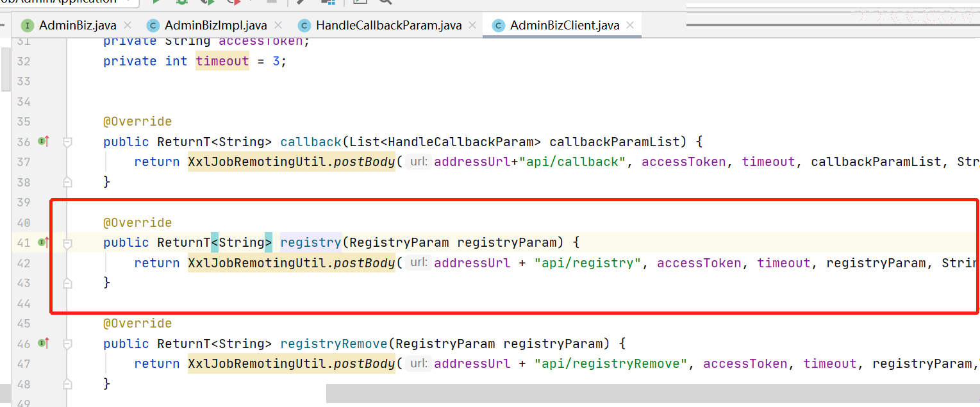Image resolution: width=980 pixels, height=407 pixels.
Task: Collapse the callback method at line 36
Action: coord(67,142)
